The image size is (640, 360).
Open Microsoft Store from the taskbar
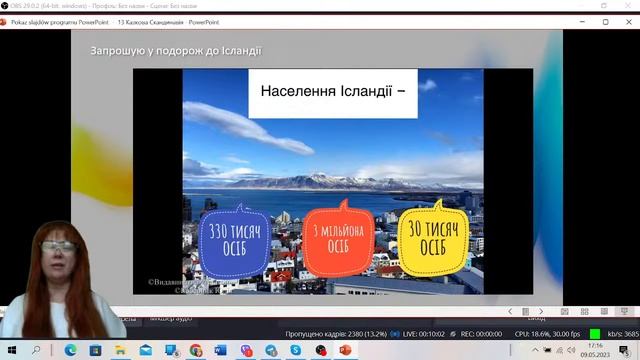pyautogui.click(x=96, y=350)
